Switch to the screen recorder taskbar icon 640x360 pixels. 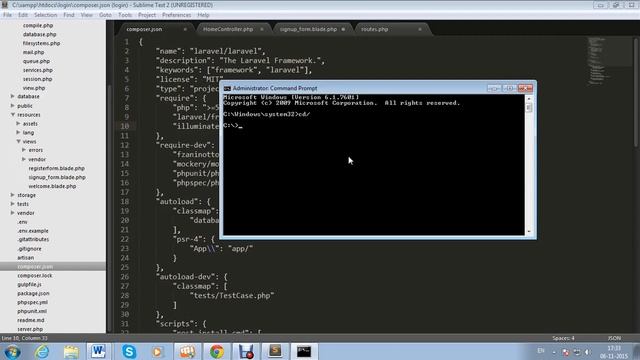tap(246, 351)
